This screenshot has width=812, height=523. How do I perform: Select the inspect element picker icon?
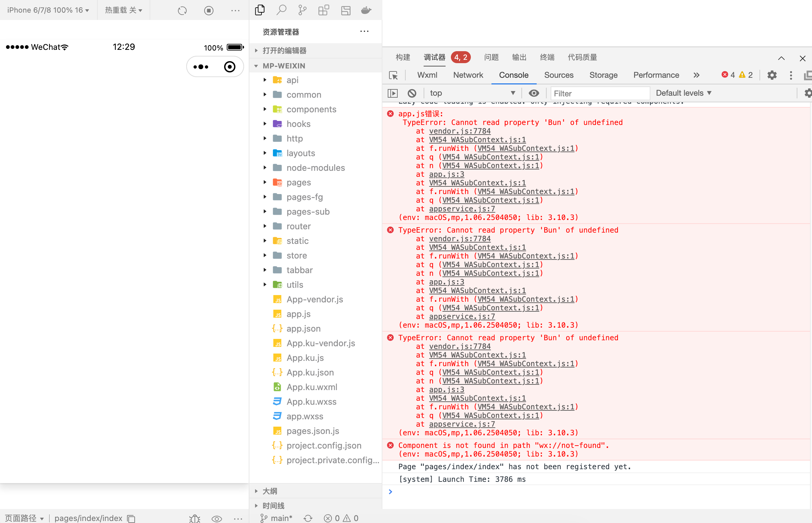click(x=393, y=75)
